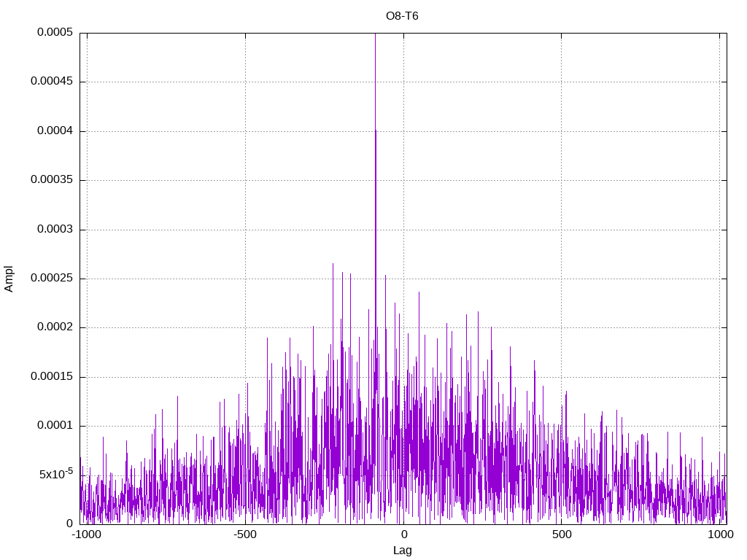747x560 pixels.
Task: Click the 0.00045 y-axis tick label
Action: coord(52,82)
